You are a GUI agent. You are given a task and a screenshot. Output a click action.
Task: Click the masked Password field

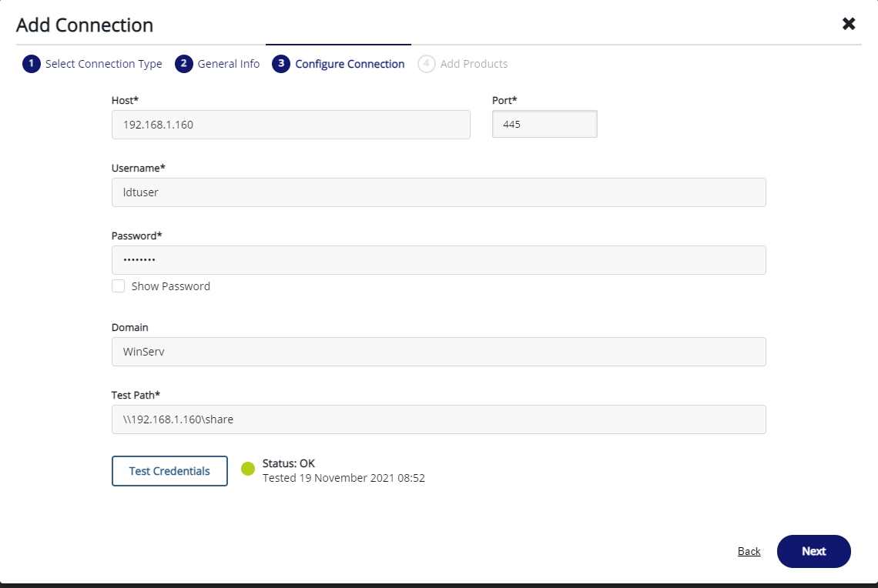click(438, 260)
